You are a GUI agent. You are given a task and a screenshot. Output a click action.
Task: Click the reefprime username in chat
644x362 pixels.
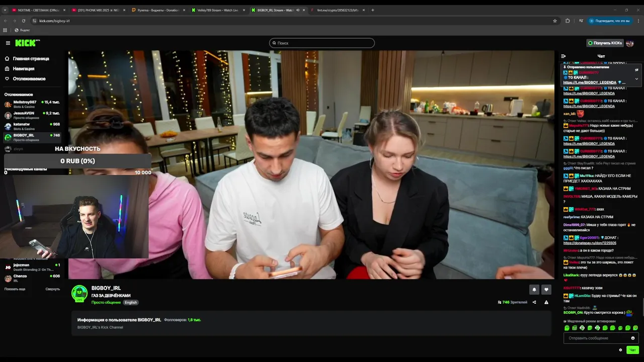click(572, 217)
